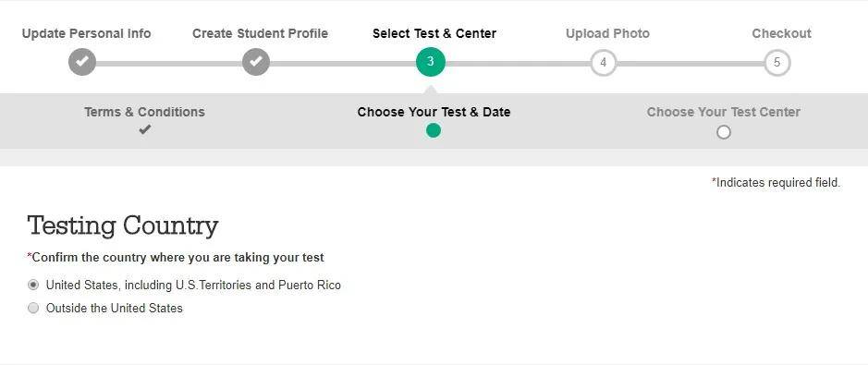Go to the Upload Photo step label
The image size is (868, 365).
[x=608, y=34]
